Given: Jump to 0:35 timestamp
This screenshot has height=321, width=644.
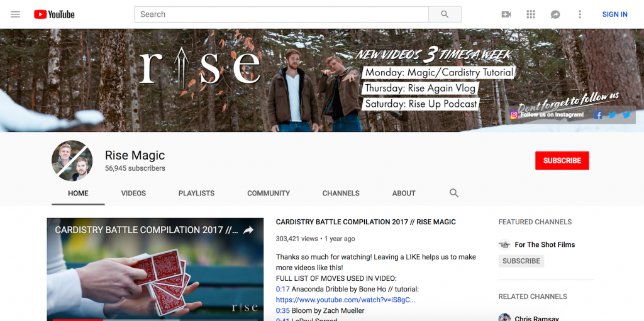Looking at the screenshot, I should pyautogui.click(x=282, y=311).
